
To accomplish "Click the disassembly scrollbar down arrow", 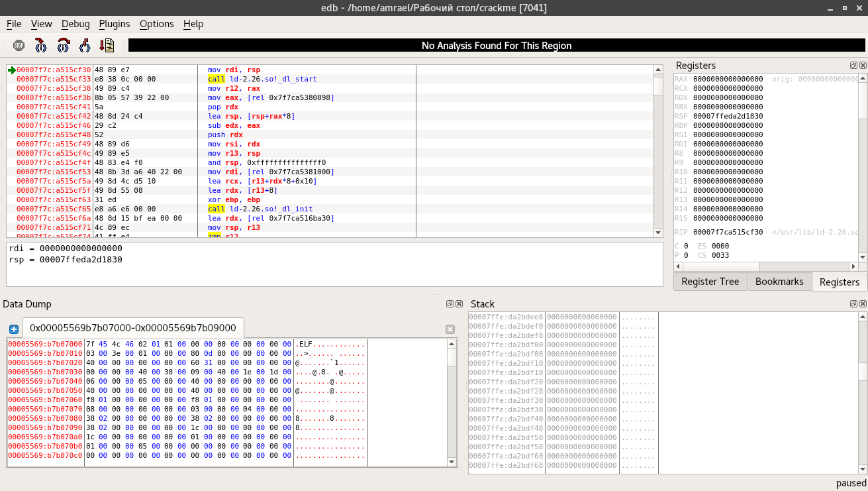I will (658, 233).
